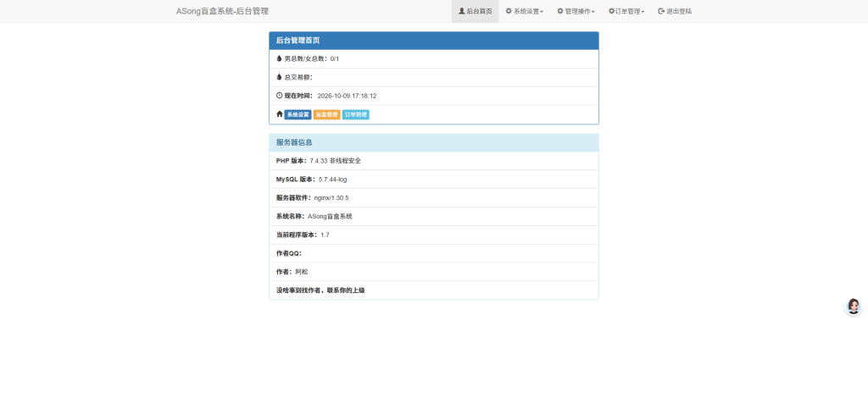Click the home icon beside quick buttons
This screenshot has width=868, height=415.
click(280, 114)
